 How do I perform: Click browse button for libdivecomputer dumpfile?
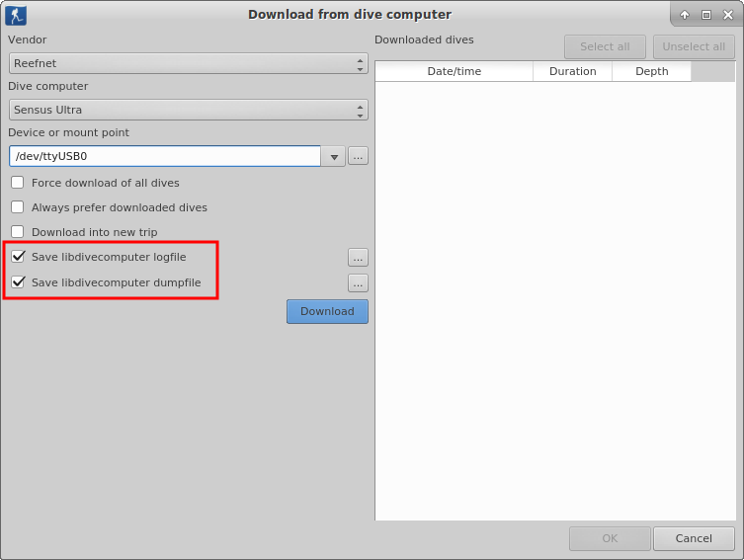pyautogui.click(x=358, y=282)
